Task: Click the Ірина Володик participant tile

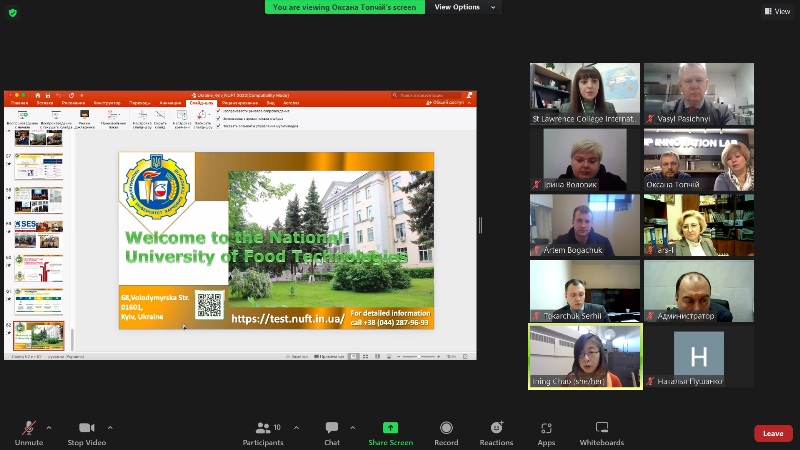Action: tap(585, 160)
